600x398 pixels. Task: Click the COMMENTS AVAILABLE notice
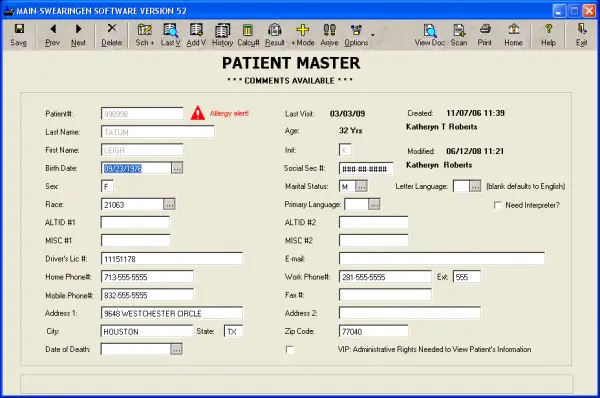click(x=290, y=81)
